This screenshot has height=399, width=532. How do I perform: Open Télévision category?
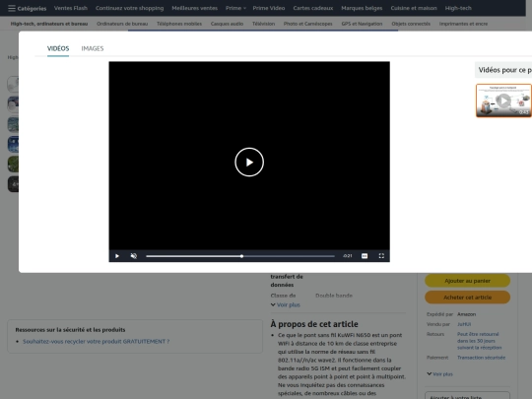[x=263, y=24]
